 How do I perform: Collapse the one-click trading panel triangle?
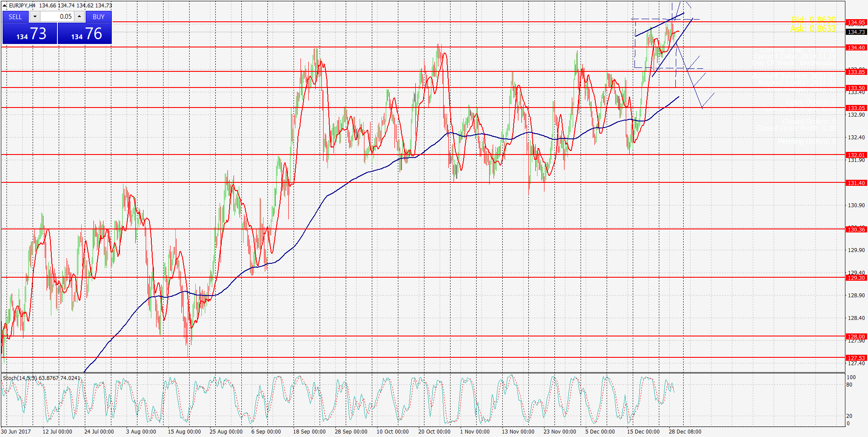pos(5,6)
